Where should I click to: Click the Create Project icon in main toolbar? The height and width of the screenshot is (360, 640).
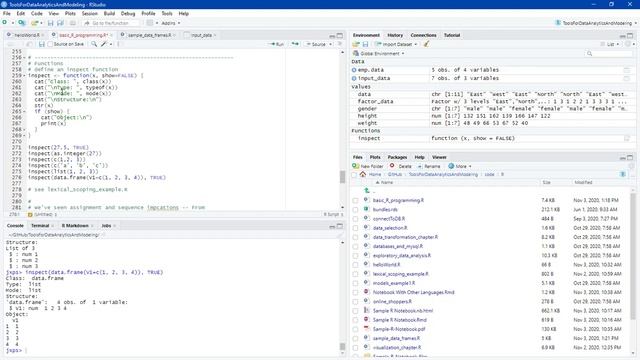click(22, 23)
